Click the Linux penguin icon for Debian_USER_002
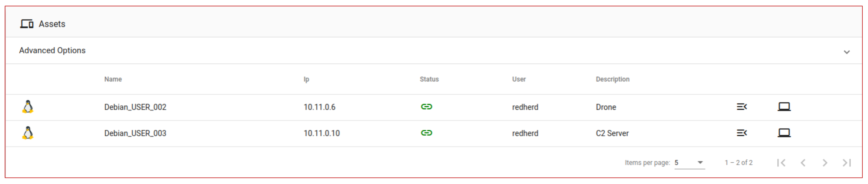The height and width of the screenshot is (184, 868). pos(28,107)
